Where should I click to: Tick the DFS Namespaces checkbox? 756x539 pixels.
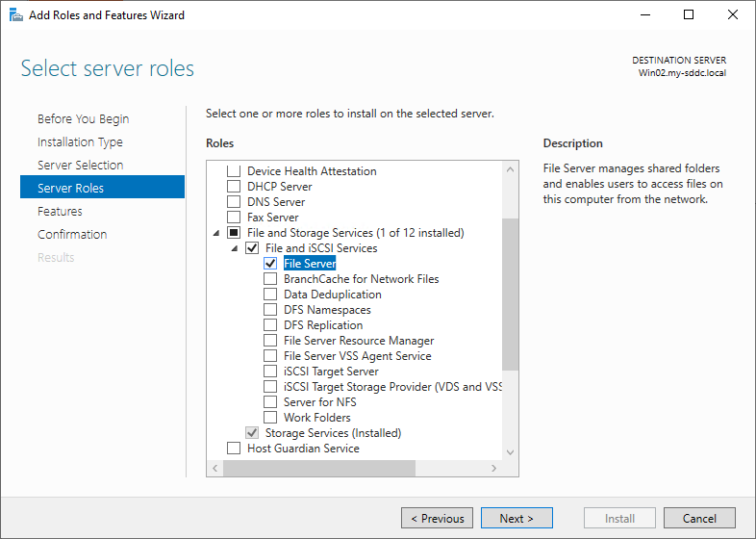point(270,310)
